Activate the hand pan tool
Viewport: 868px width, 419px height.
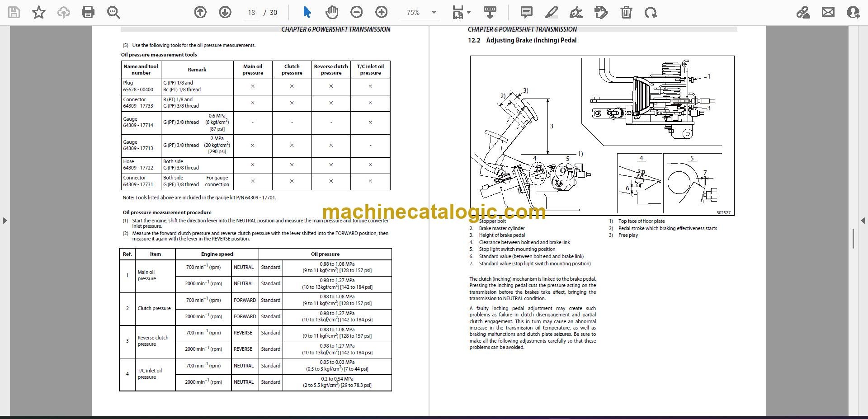point(332,12)
